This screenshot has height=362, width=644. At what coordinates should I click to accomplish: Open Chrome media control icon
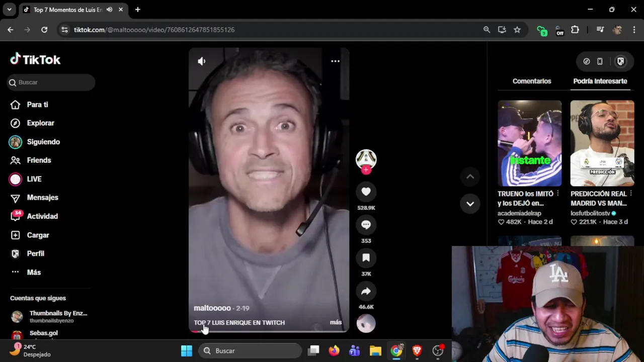click(x=600, y=30)
